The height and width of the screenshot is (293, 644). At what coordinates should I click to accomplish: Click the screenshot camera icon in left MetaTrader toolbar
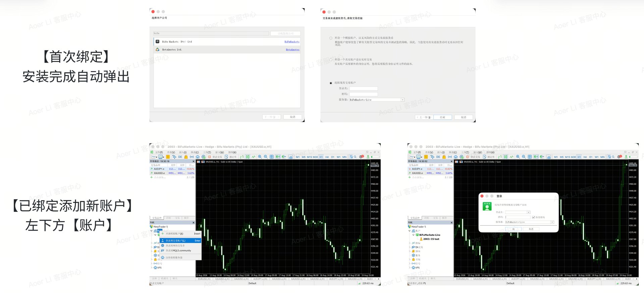290,157
